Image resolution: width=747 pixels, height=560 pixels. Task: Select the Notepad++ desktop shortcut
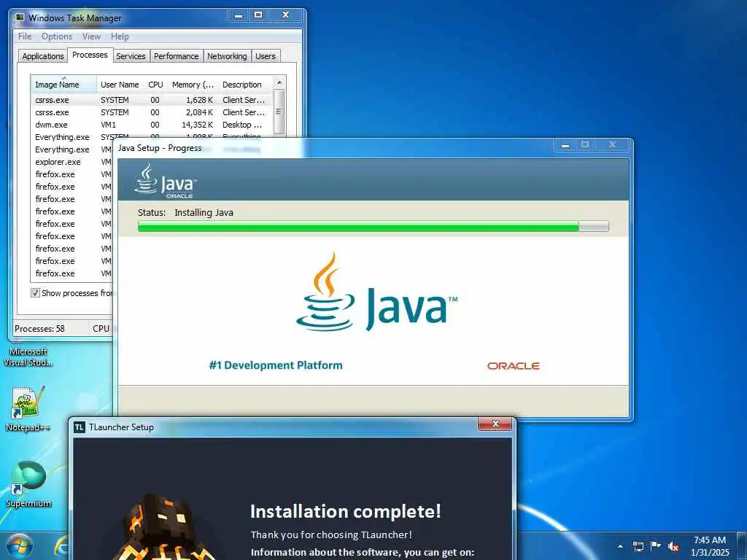pyautogui.click(x=28, y=409)
